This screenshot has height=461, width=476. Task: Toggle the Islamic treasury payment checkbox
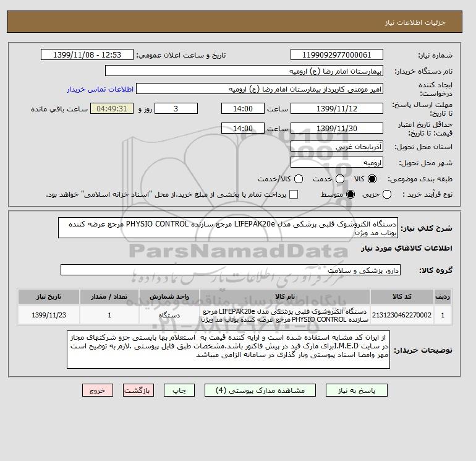click(294, 194)
